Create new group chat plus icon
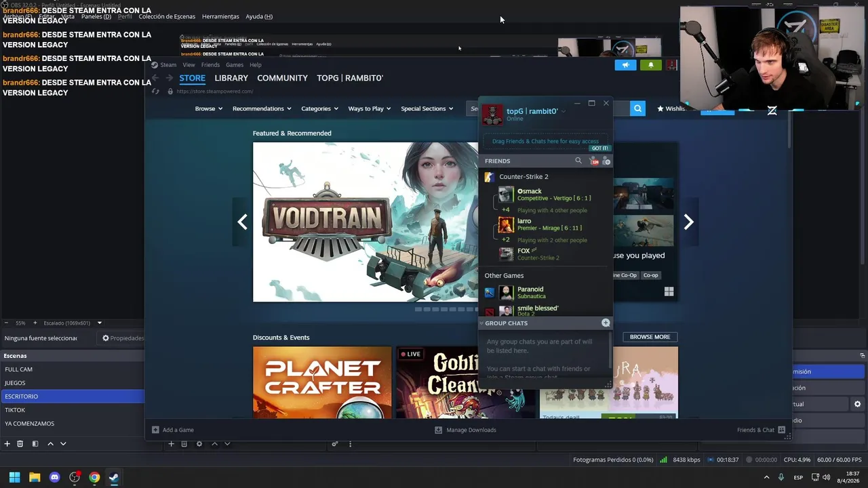The width and height of the screenshot is (868, 488). pyautogui.click(x=606, y=323)
